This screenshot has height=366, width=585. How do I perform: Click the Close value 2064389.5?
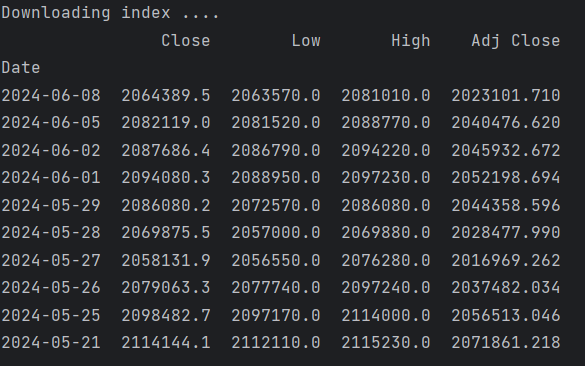click(166, 96)
